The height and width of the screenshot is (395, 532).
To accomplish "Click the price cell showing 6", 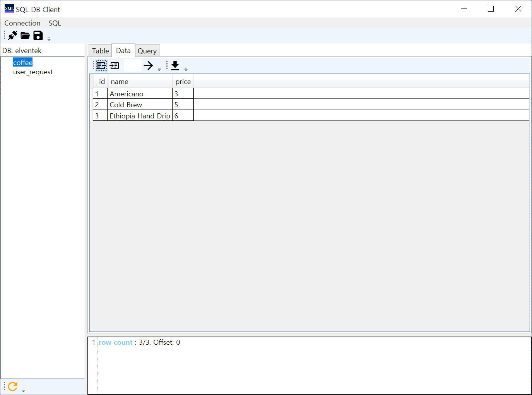I will click(x=183, y=116).
